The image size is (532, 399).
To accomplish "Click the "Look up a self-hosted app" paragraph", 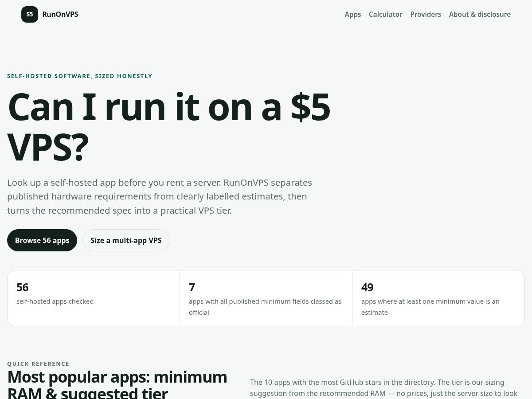I will [x=160, y=196].
